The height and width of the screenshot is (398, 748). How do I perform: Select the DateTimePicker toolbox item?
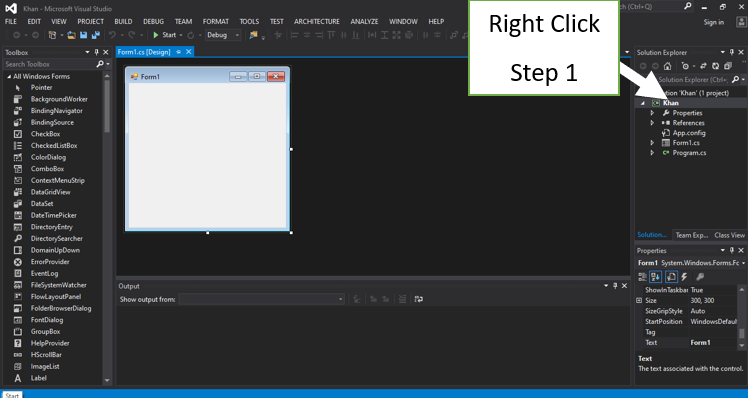click(x=53, y=215)
